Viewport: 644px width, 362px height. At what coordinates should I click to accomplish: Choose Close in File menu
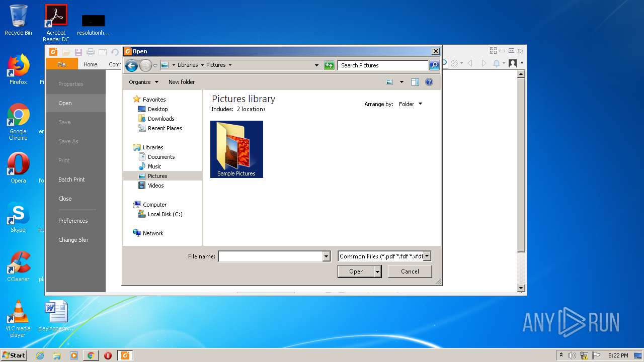tap(65, 199)
